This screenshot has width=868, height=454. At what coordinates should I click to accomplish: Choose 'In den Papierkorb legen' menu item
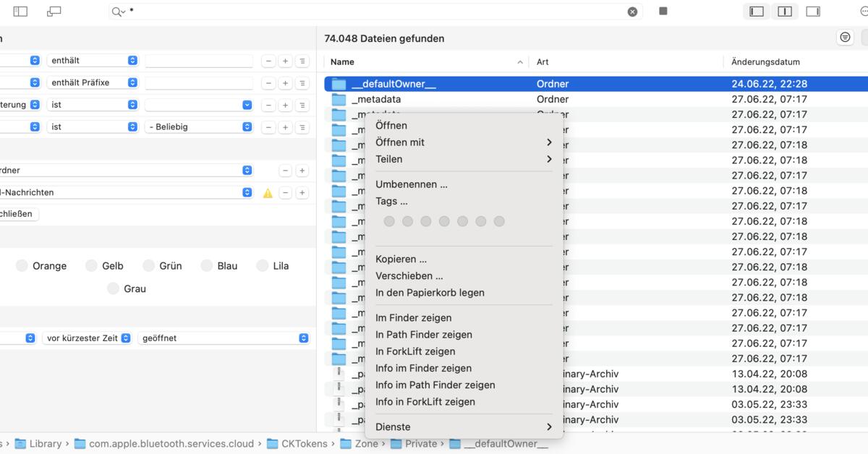tap(430, 293)
